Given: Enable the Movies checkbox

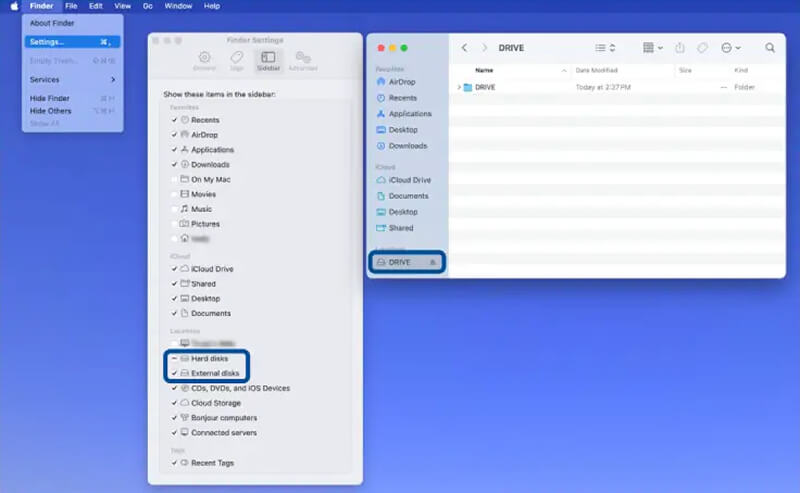Looking at the screenshot, I should [x=174, y=194].
